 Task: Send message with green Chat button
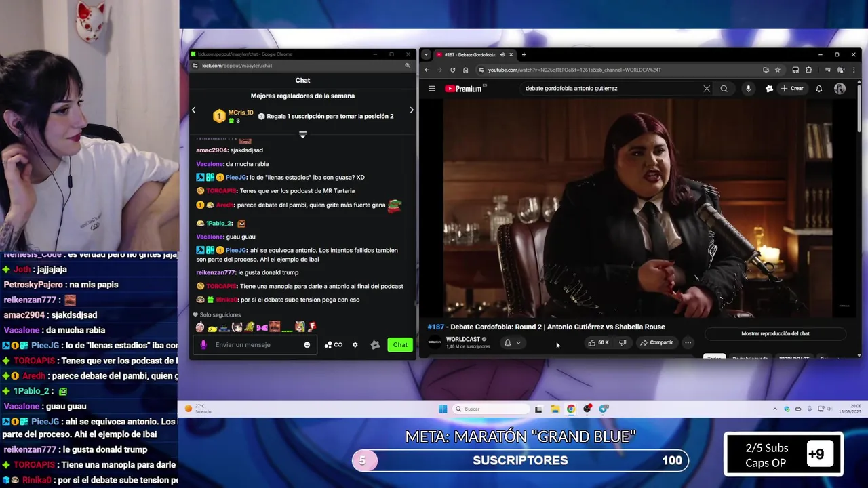coord(400,345)
